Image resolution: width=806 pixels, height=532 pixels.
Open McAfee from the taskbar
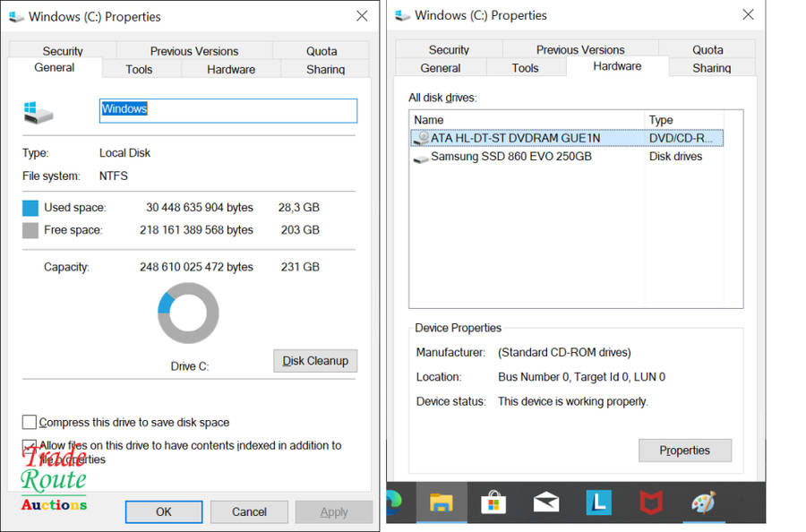tap(651, 503)
